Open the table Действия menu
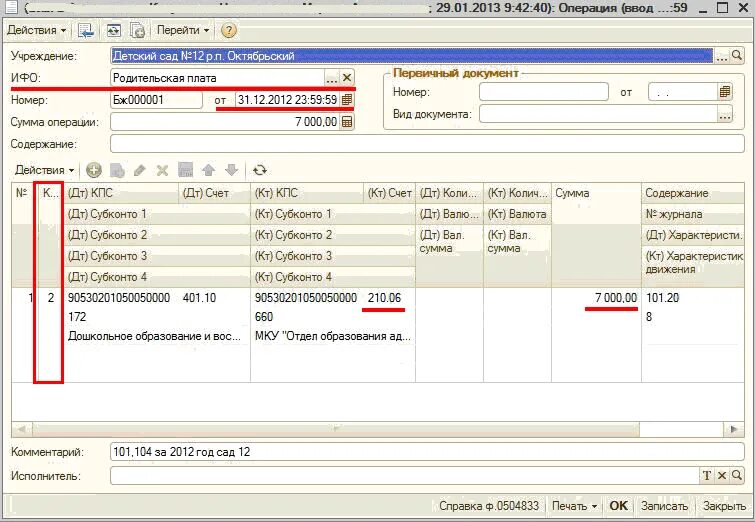The image size is (755, 522). pyautogui.click(x=44, y=170)
